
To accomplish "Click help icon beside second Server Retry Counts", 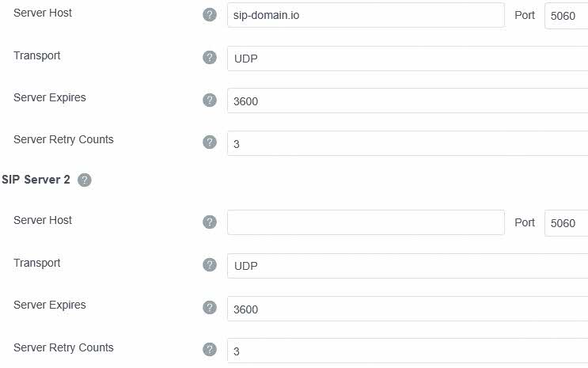I will click(x=210, y=350).
